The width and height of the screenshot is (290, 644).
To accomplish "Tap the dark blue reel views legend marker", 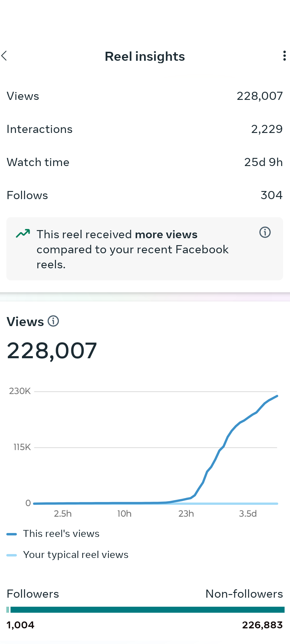I will (12, 534).
